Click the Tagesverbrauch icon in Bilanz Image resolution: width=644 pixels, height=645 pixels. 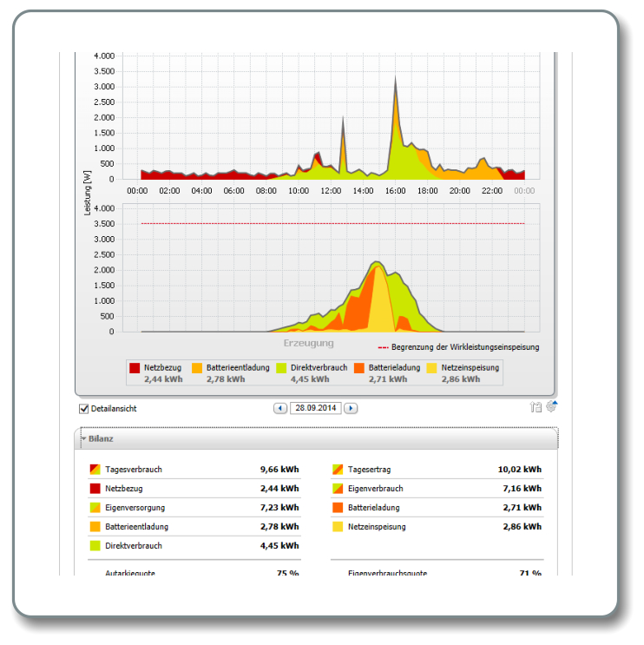pos(95,470)
